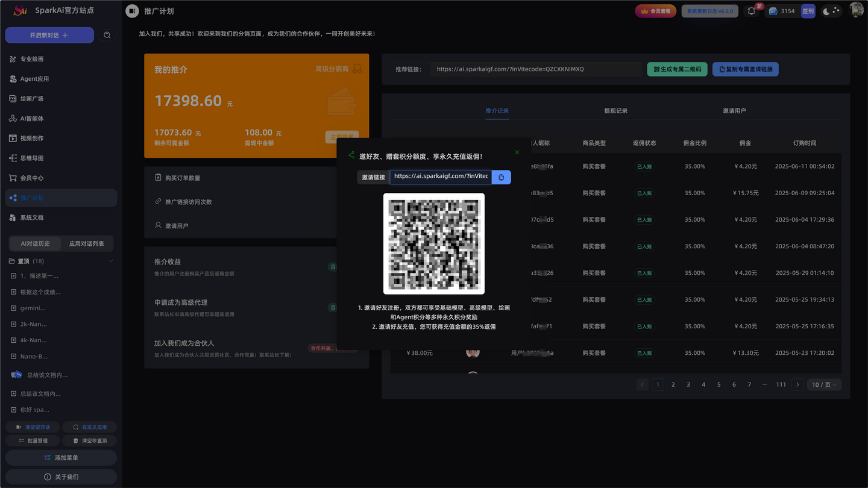The width and height of the screenshot is (868, 488).
Task: Open the pinned chat Nano-B…
Action: 61,356
